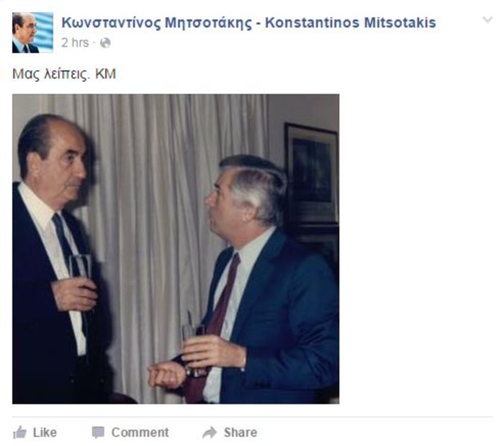Click the Comment speech bubble icon
Viewport: 504px width, 446px height.
tap(98, 432)
